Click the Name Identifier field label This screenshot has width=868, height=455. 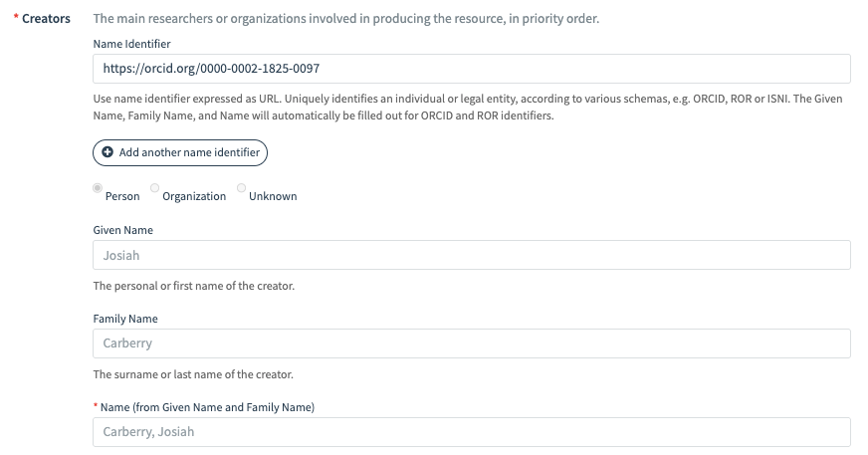[130, 44]
